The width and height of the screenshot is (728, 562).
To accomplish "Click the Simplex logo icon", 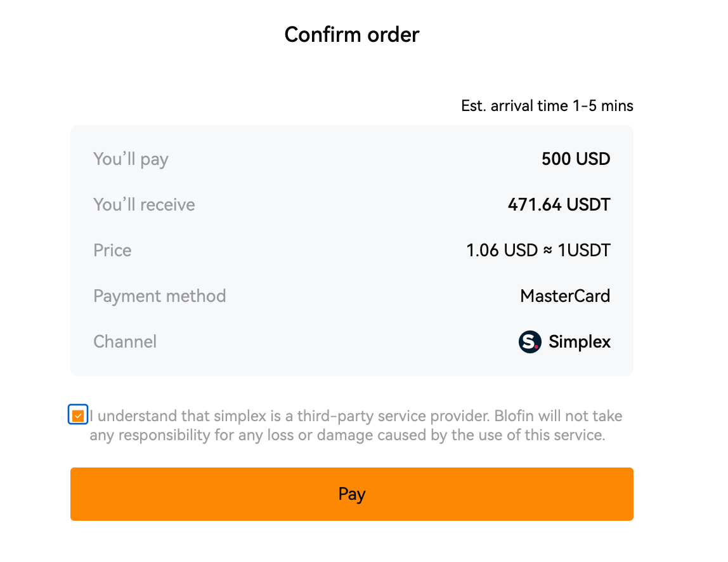I will tap(530, 342).
